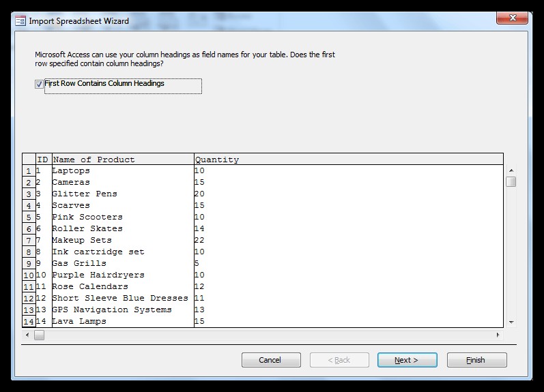This screenshot has width=544, height=392.
Task: Click the horizontal scrollbar thumb
Action: (39, 335)
